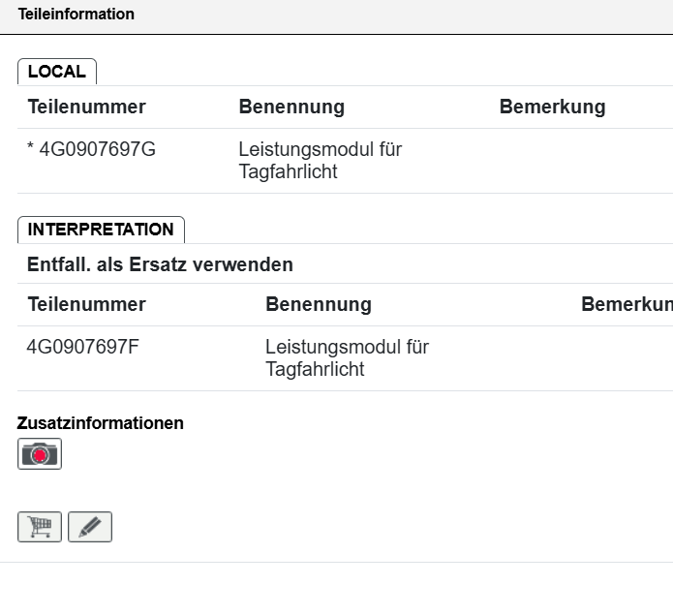Select part number 4G0907697G
Viewport: 673px width, 616px height.
97,150
